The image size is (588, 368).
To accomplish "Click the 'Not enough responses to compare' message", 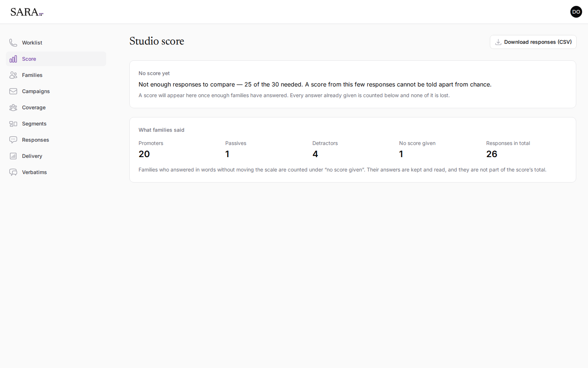I will coord(315,84).
